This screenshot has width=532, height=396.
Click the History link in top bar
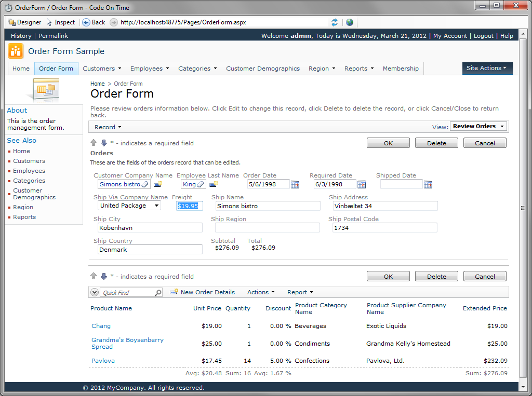click(21, 36)
